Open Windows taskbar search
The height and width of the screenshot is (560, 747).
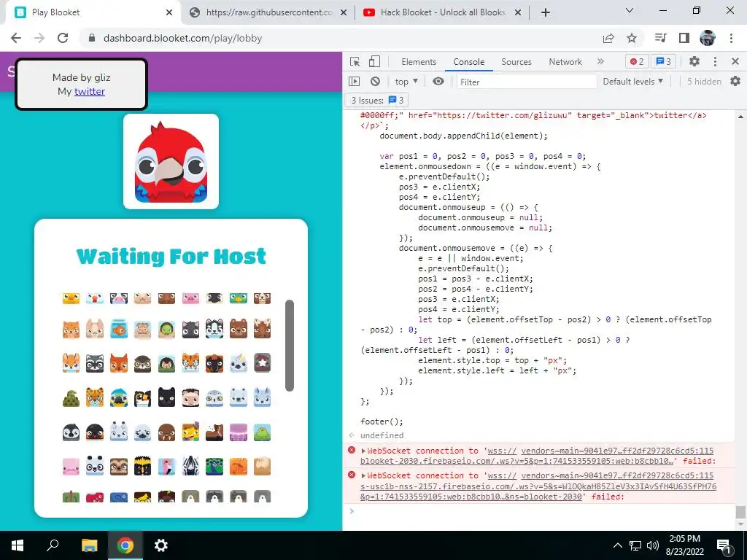coord(53,545)
